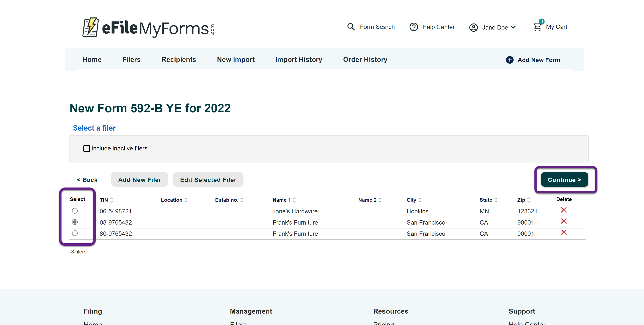This screenshot has height=325, width=644.
Task: Delete filer with TIN 08-9765432
Action: click(563, 221)
